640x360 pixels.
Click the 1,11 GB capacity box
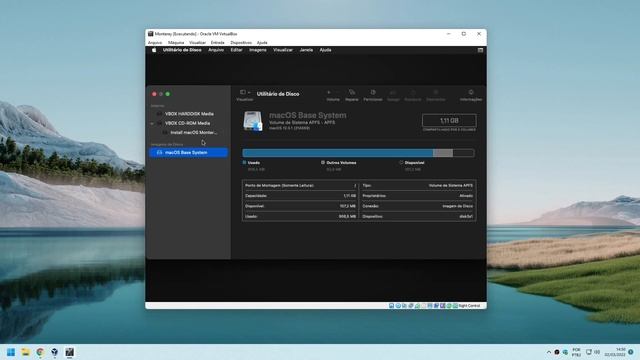pos(449,120)
